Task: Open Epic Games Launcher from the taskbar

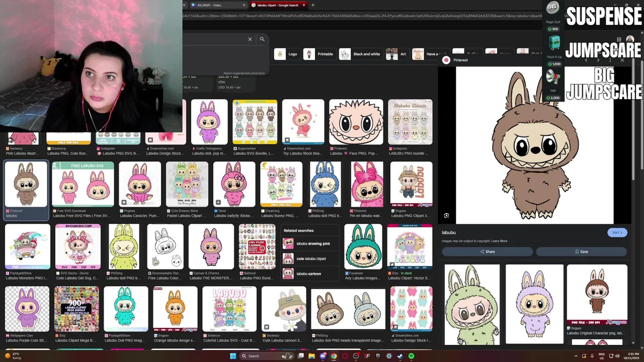Action: (378, 356)
